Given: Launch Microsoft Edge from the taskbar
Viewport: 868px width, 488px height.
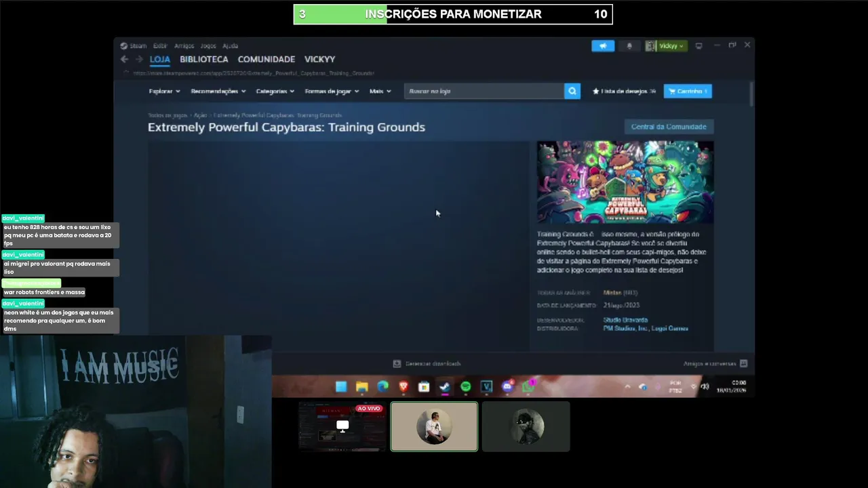Looking at the screenshot, I should [382, 386].
